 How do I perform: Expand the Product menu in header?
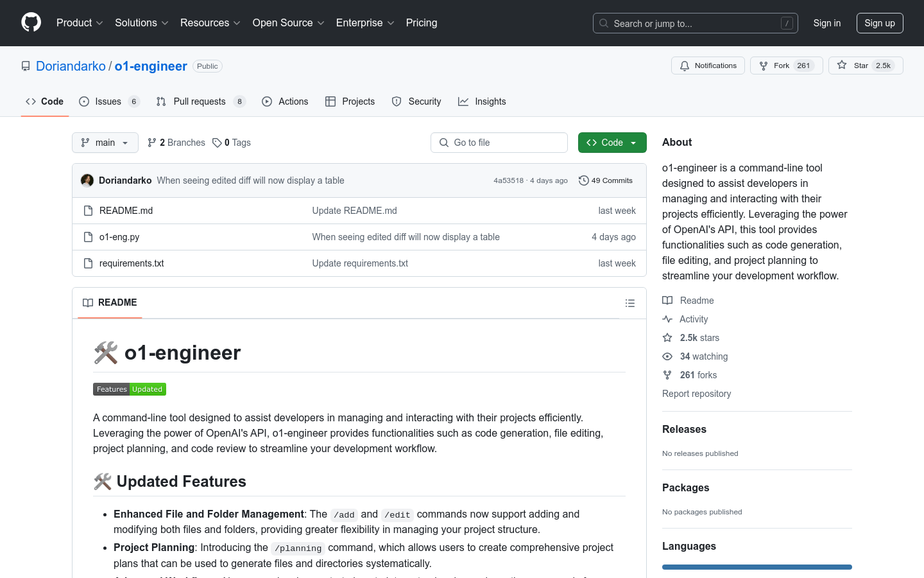coord(80,23)
